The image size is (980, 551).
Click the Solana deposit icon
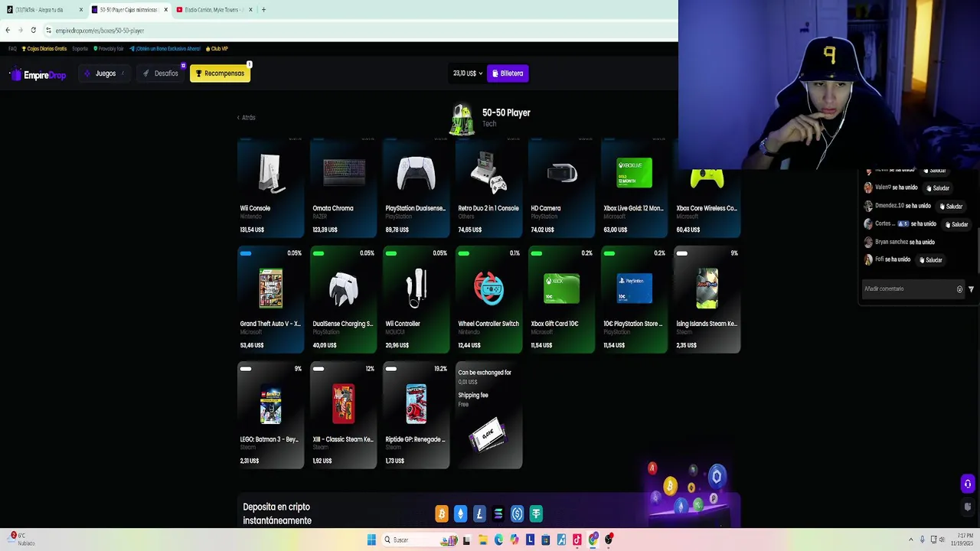pyautogui.click(x=498, y=514)
